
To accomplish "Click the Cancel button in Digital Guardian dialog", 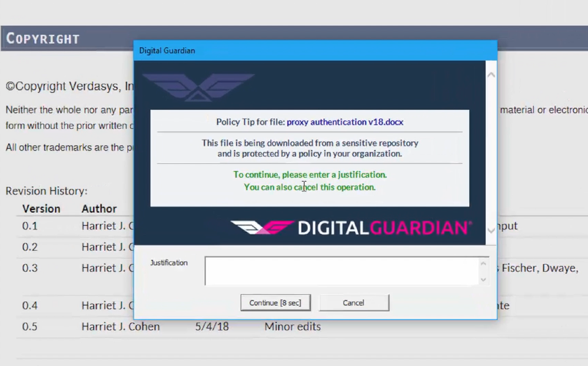I will 354,302.
